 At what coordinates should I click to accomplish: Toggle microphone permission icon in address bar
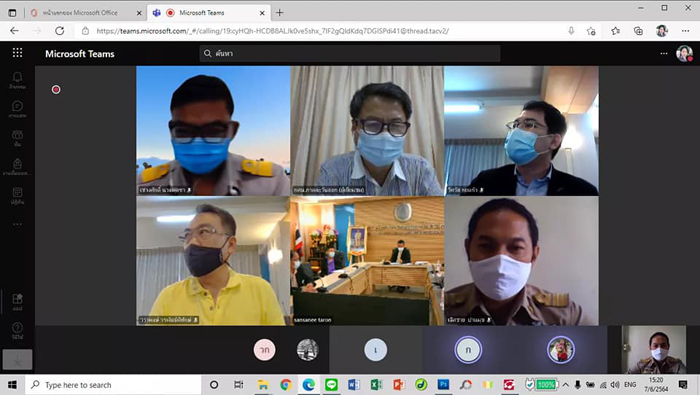coord(571,31)
